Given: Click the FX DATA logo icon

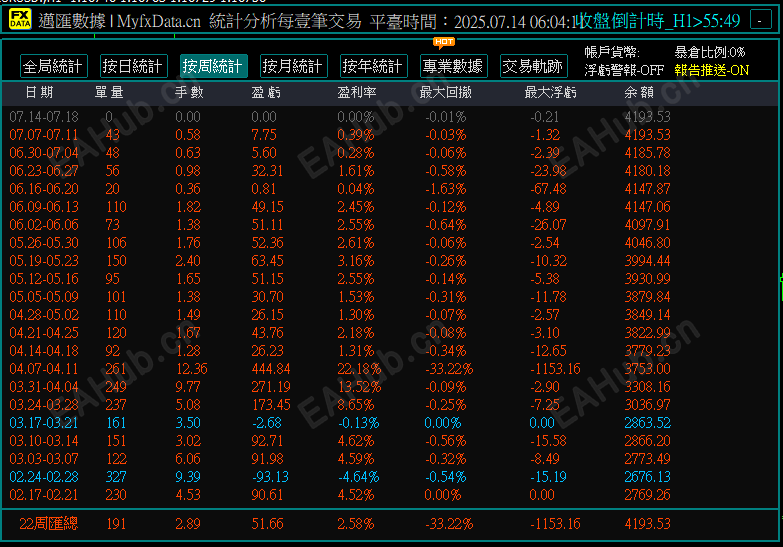Looking at the screenshot, I should 20,19.
